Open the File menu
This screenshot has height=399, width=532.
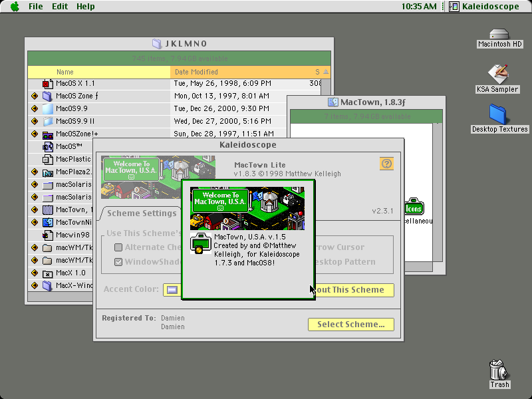36,7
